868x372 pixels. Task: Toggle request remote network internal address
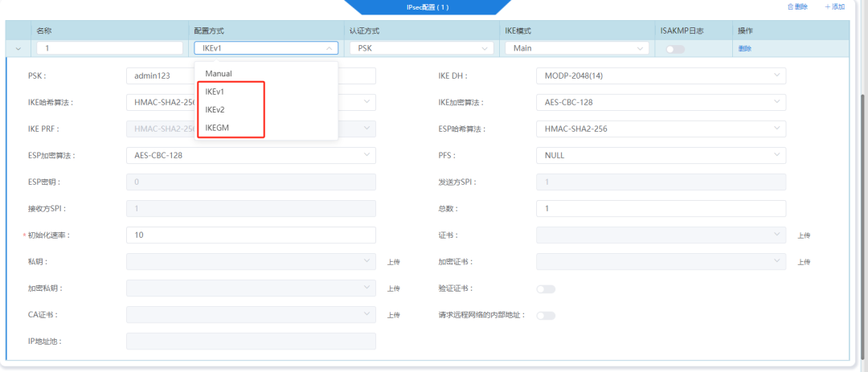[546, 316]
